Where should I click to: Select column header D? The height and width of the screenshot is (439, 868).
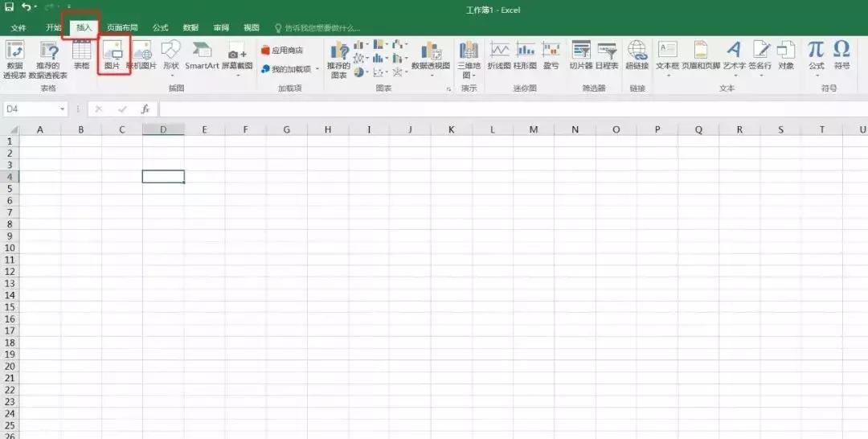[x=163, y=129]
